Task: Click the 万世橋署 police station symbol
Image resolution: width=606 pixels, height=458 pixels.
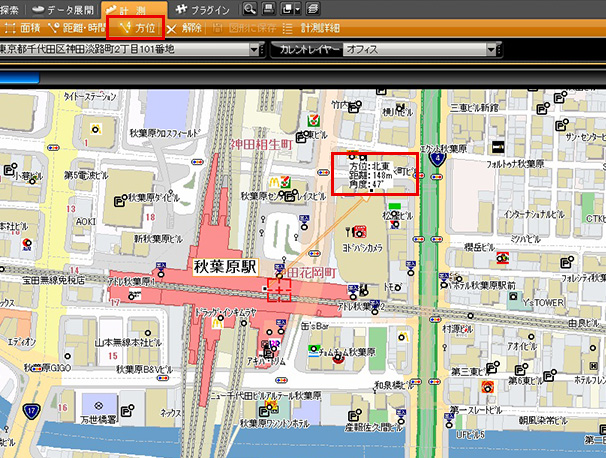Action: [99, 405]
